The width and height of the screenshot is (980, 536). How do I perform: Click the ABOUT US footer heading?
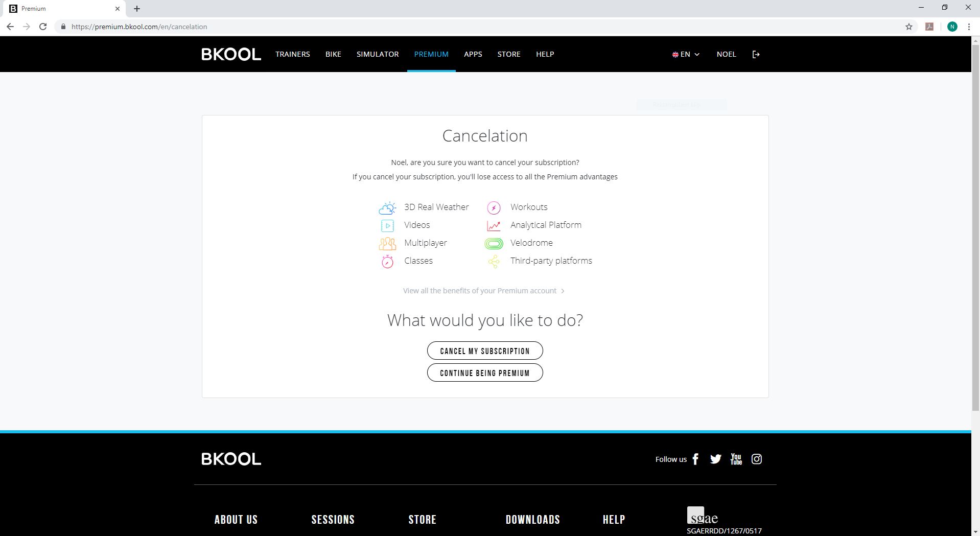point(236,520)
